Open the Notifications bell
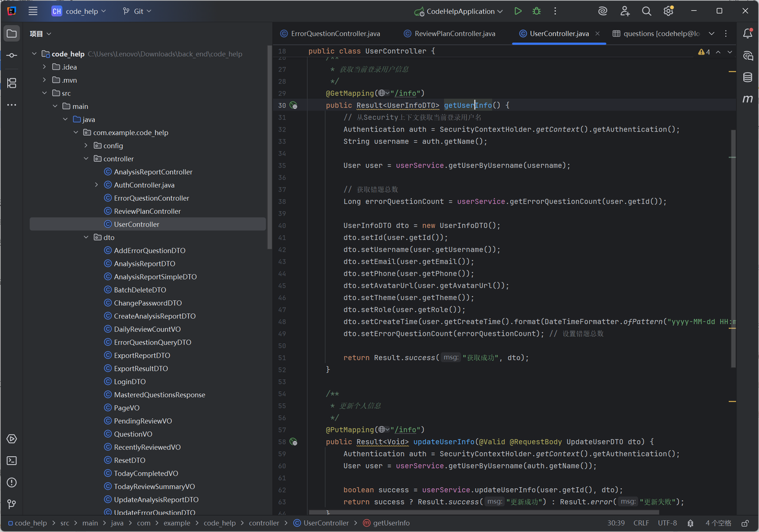759x532 pixels. pos(748,34)
